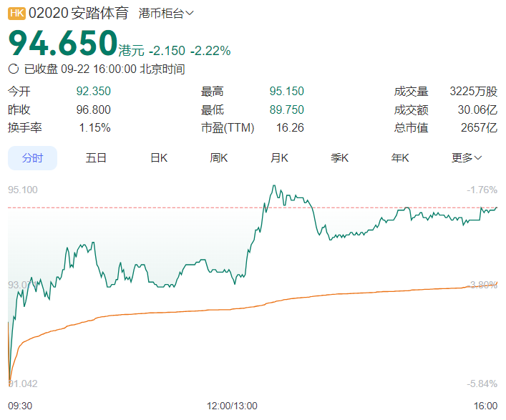The width and height of the screenshot is (506, 420).
Task: Open the 港币柜台 dropdown
Action: (x=166, y=13)
